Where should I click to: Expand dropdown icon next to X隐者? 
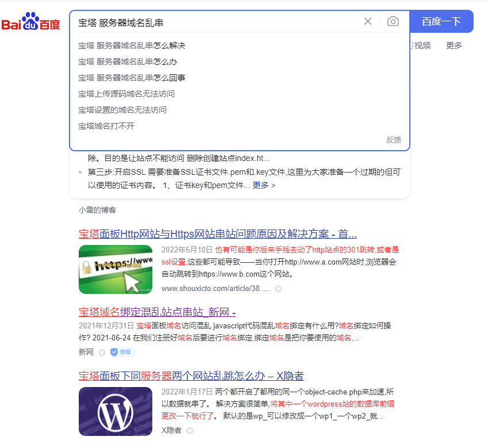[190, 431]
